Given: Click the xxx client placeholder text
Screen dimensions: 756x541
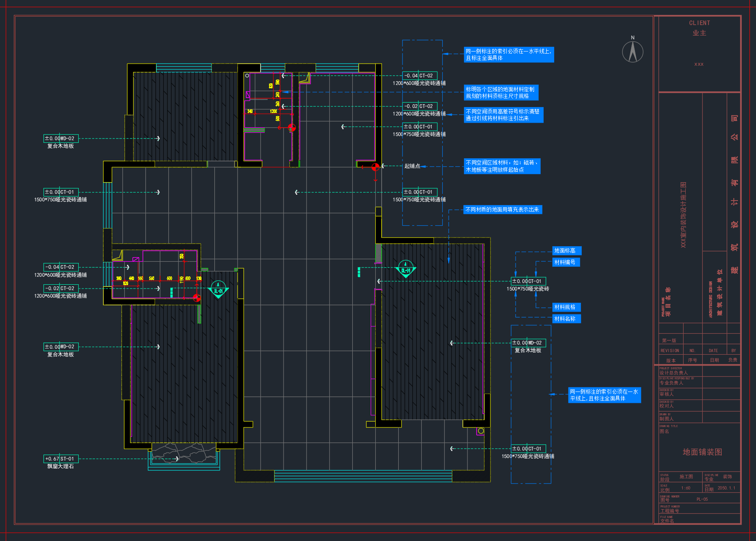Looking at the screenshot, I should tap(699, 64).
